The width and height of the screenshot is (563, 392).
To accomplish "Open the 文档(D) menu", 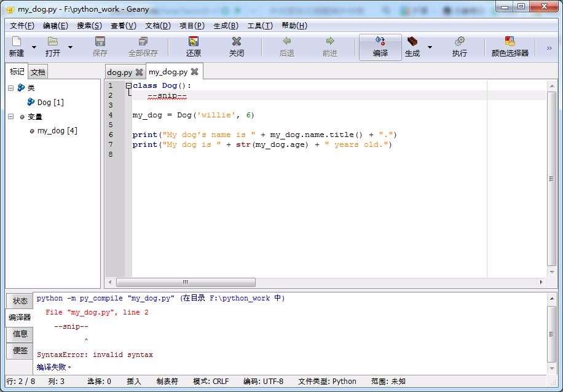I will coord(158,26).
